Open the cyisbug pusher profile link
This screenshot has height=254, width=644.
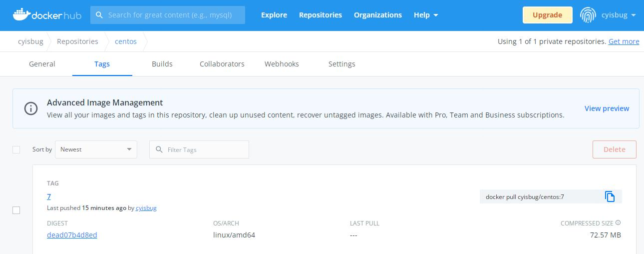click(x=146, y=208)
